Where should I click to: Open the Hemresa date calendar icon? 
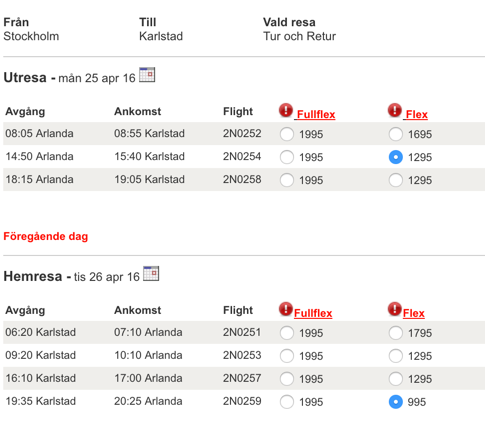tap(151, 273)
